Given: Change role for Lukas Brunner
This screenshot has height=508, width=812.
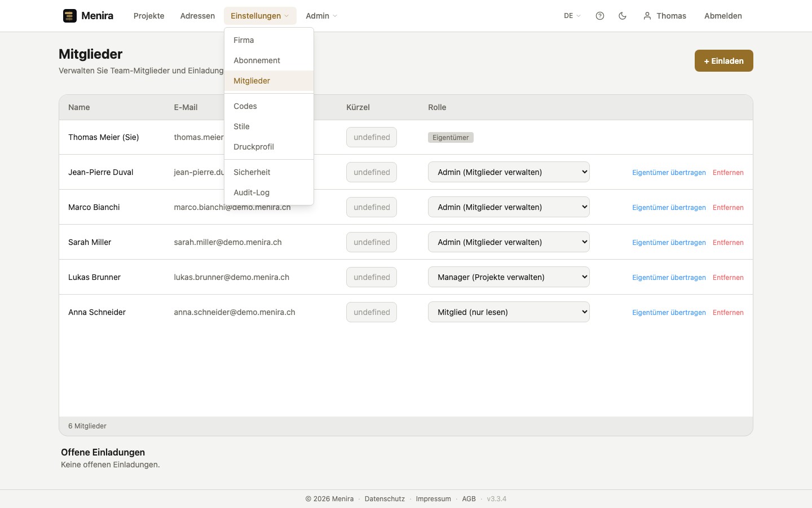Looking at the screenshot, I should pos(509,277).
